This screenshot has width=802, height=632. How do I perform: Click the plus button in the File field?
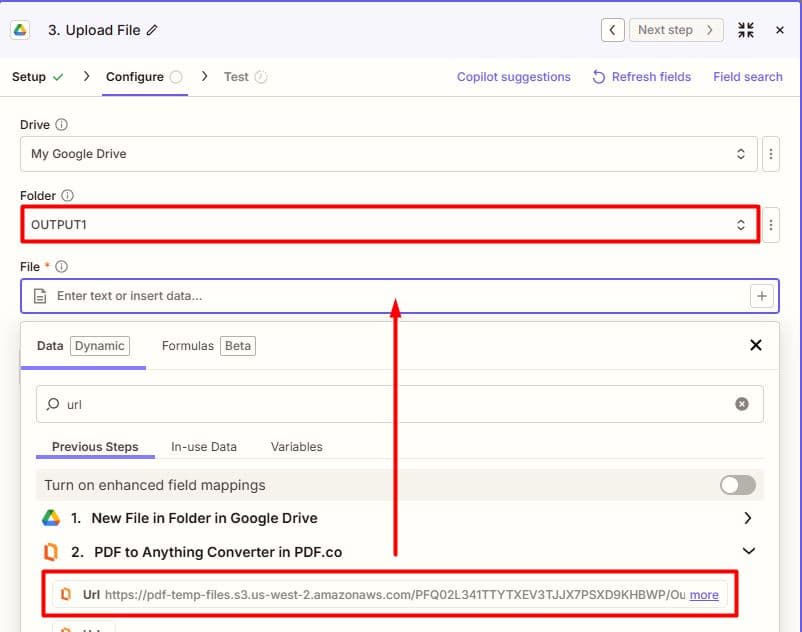[x=762, y=296]
